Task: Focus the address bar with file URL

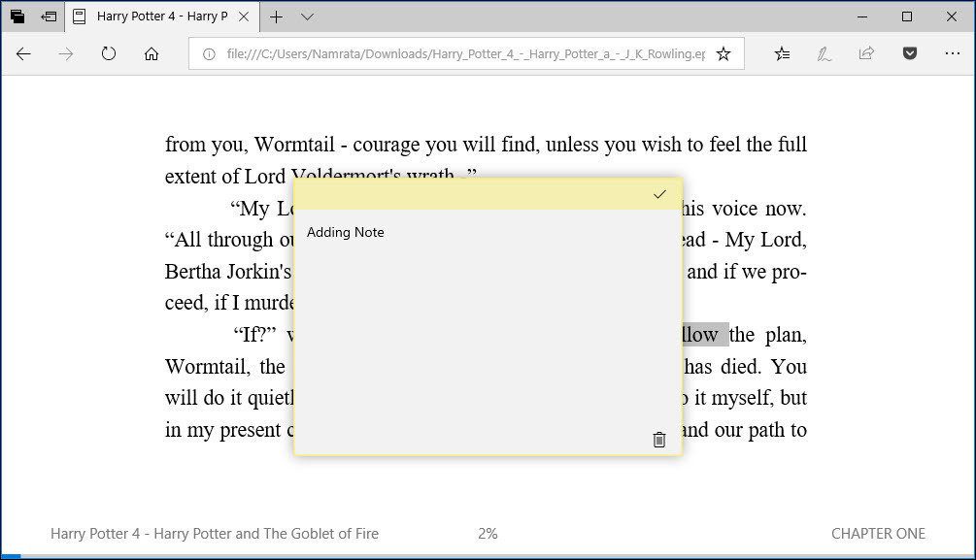Action: coord(465,54)
